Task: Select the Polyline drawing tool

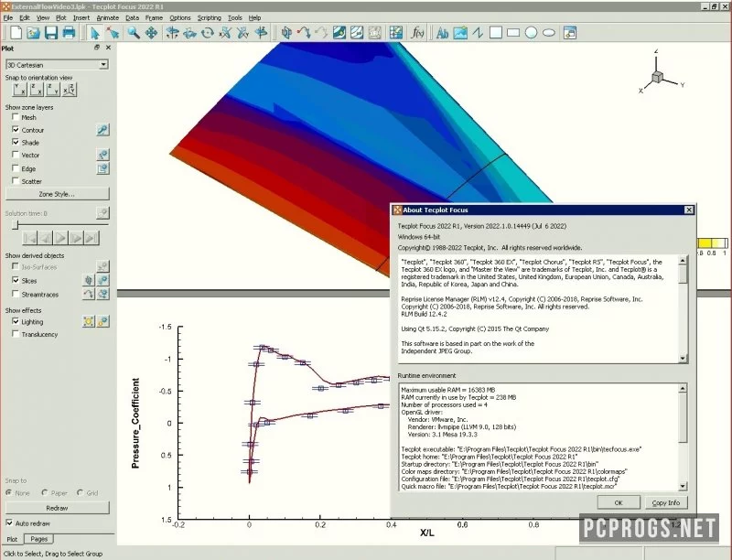Action: point(478,33)
